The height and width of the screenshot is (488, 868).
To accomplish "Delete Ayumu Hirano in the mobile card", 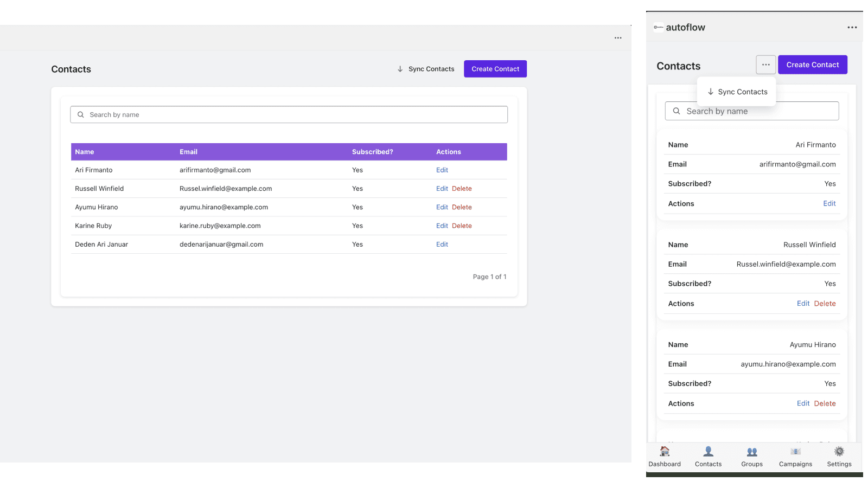I will pyautogui.click(x=825, y=403).
